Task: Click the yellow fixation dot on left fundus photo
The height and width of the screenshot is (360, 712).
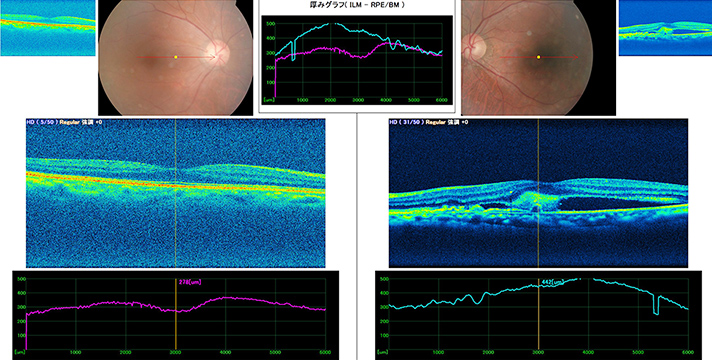Action: pos(176,57)
